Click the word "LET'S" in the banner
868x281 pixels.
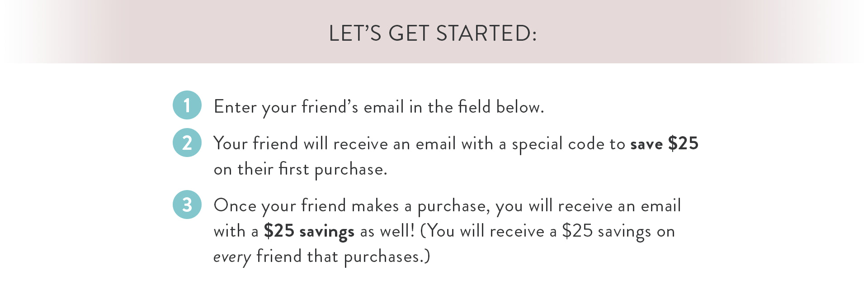[355, 33]
